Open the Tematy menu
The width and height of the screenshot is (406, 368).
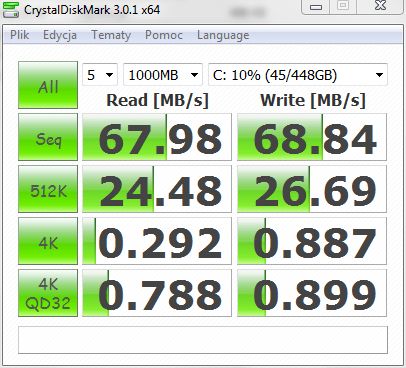(x=111, y=35)
